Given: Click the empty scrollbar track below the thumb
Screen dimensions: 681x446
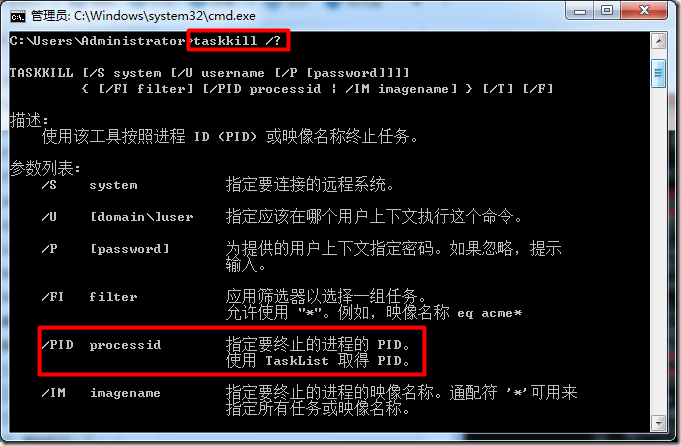Looking at the screenshot, I should (x=658, y=250).
